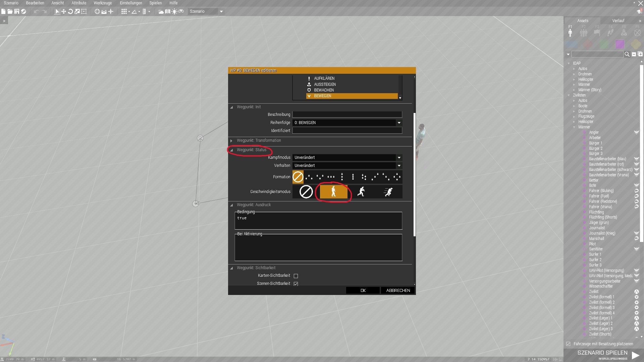Confirm the waypoint dialog with OK

363,291
